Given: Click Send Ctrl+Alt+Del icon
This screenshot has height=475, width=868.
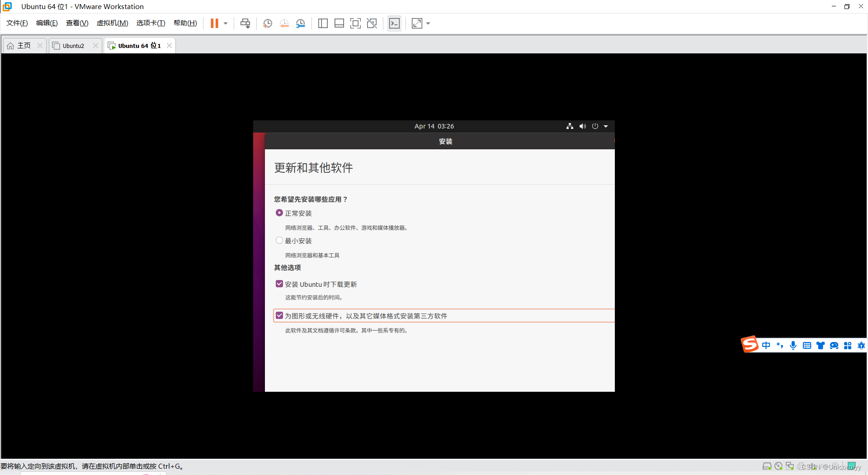Looking at the screenshot, I should (245, 24).
